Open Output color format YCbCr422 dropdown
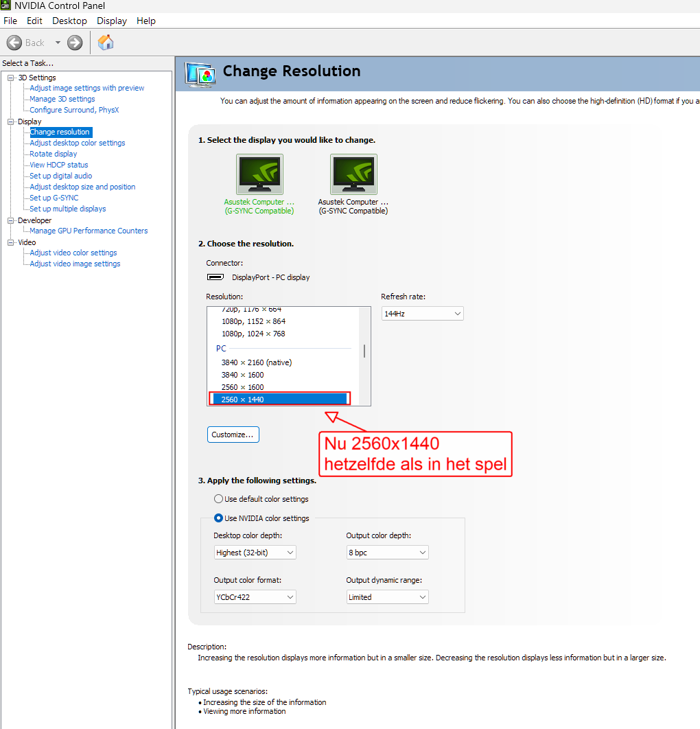This screenshot has width=700, height=729. pos(255,597)
